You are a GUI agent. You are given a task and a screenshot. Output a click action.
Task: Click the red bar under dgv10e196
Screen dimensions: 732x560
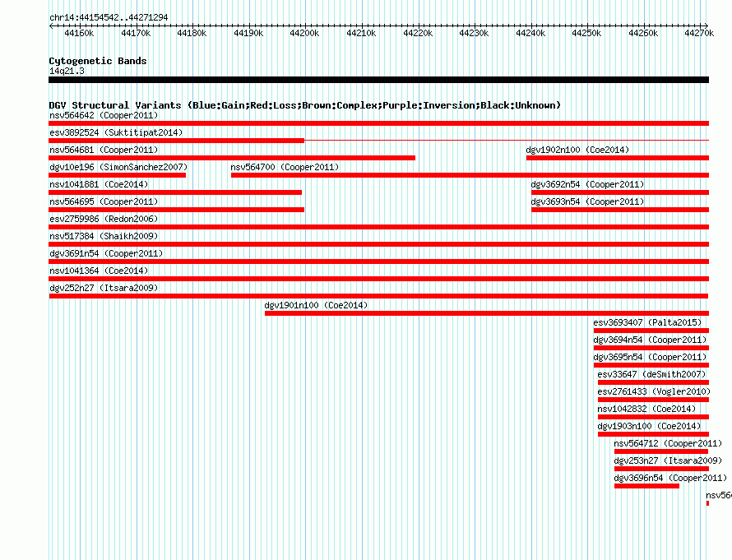click(x=117, y=175)
